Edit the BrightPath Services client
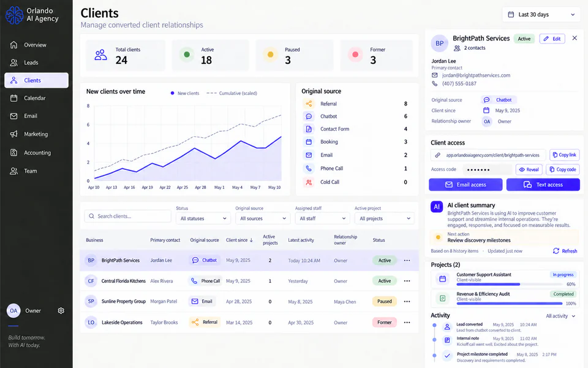 pos(552,39)
